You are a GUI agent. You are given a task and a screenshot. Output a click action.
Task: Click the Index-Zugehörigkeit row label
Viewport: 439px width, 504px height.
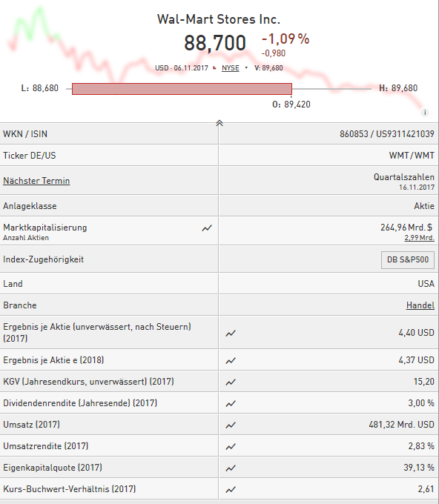coord(44,259)
